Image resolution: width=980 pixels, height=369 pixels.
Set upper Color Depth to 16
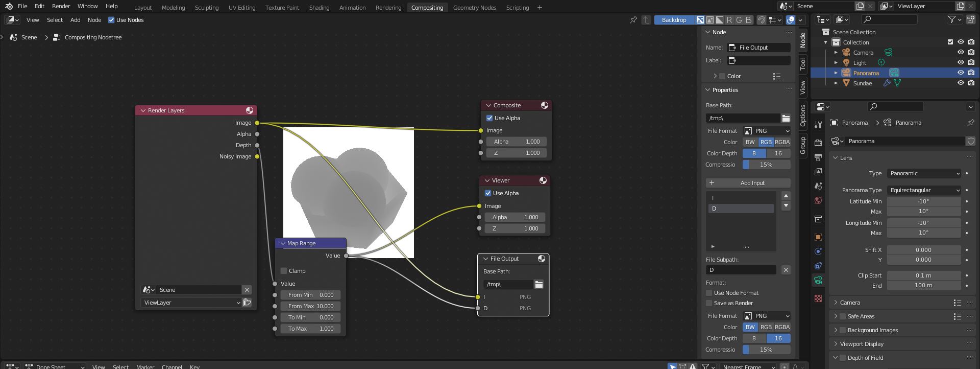778,153
